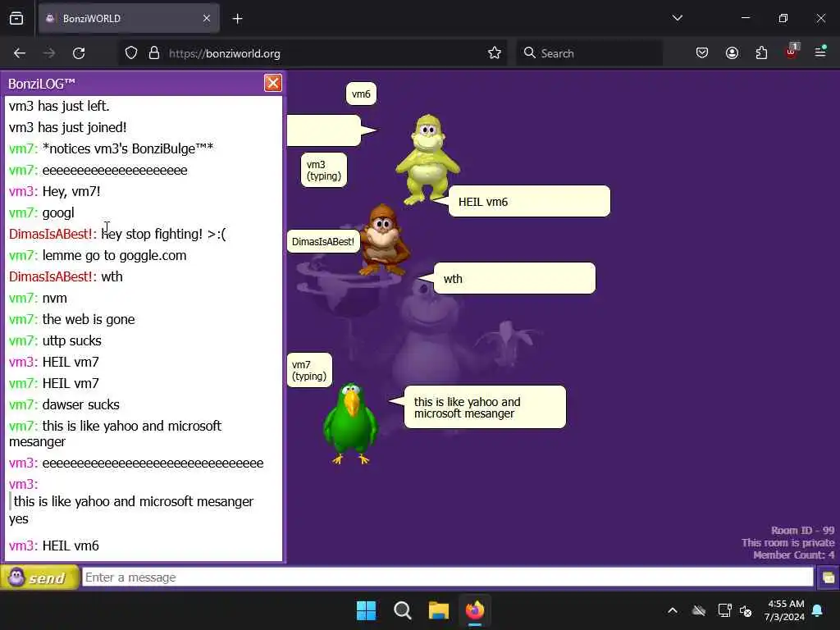Click log line 'the web is gone'
The width and height of the screenshot is (840, 630).
pyautogui.click(x=72, y=319)
